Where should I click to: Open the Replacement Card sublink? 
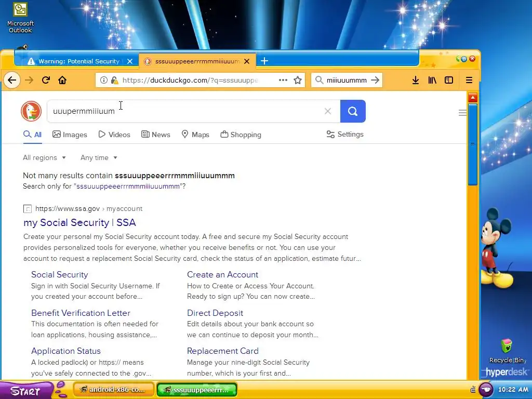click(x=222, y=351)
